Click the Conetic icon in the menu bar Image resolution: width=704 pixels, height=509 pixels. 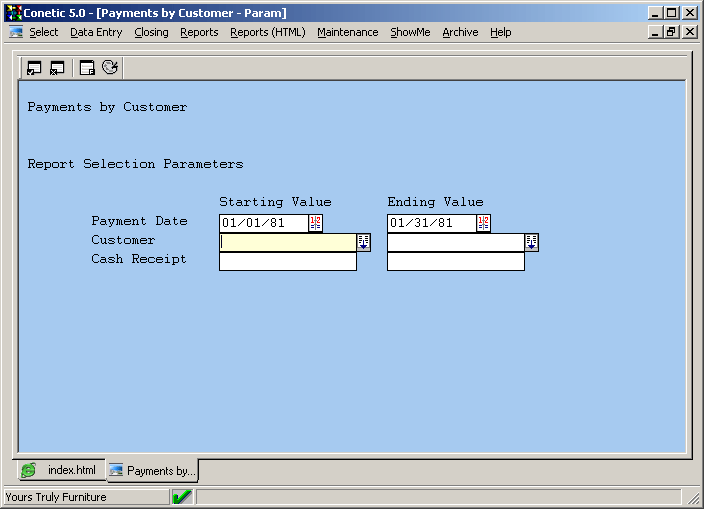16,32
